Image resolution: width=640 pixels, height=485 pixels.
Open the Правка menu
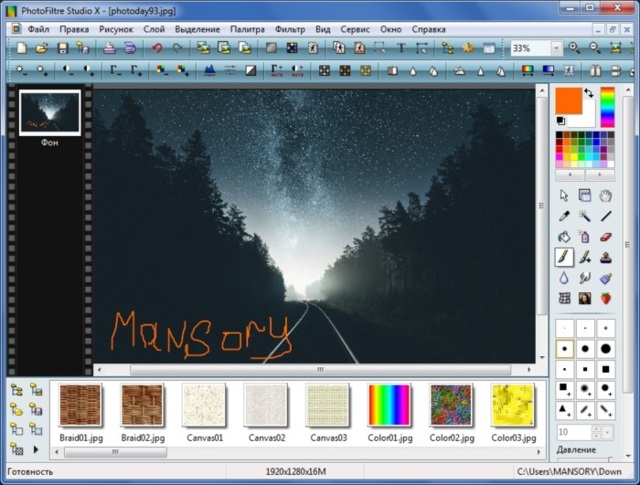pyautogui.click(x=74, y=29)
